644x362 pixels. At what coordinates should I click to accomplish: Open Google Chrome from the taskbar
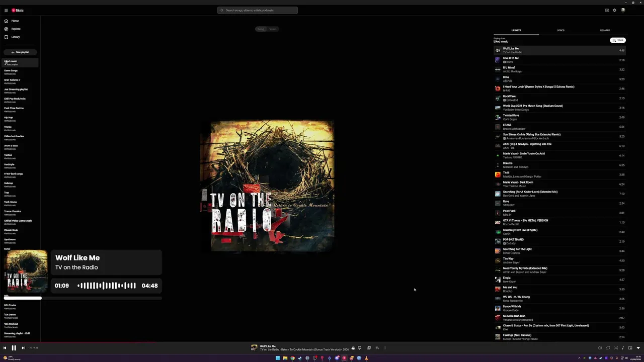tap(292, 358)
